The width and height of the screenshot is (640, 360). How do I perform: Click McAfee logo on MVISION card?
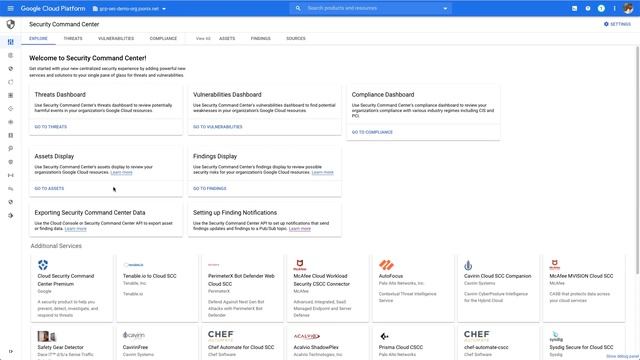coord(554,265)
